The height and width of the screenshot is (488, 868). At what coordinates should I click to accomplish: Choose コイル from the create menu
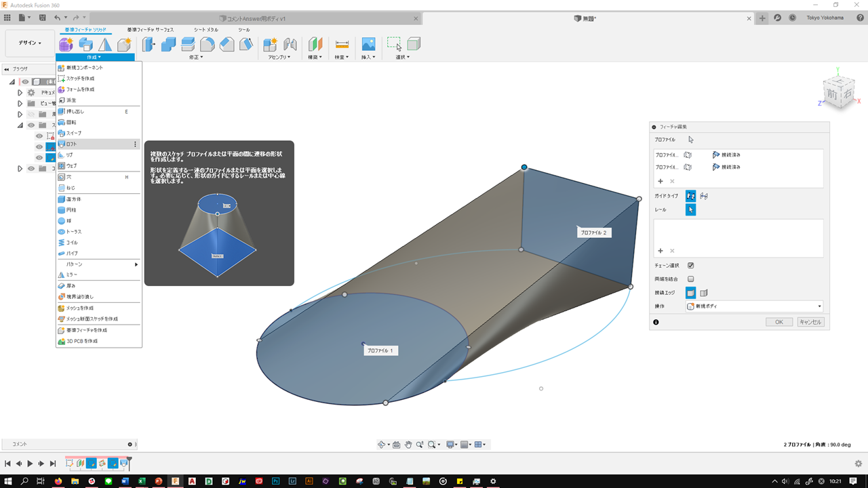coord(99,243)
